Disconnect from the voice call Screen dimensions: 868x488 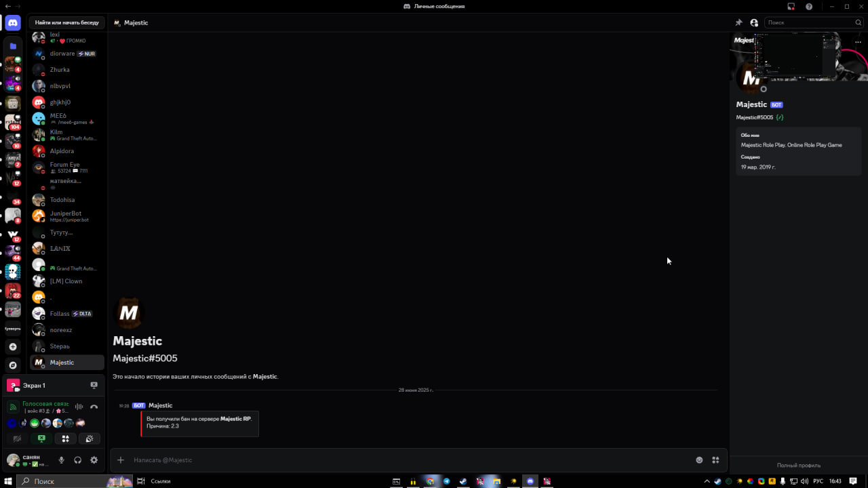coord(94,407)
